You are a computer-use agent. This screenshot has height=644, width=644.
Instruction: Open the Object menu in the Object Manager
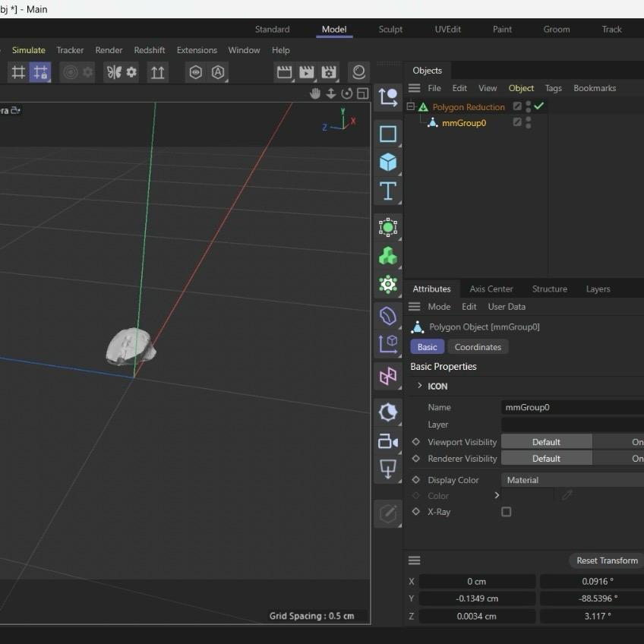pyautogui.click(x=521, y=88)
